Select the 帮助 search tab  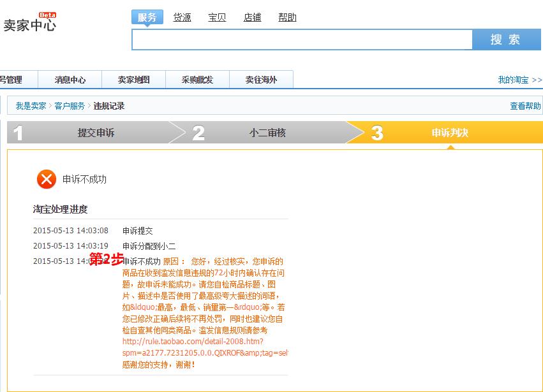(x=287, y=17)
